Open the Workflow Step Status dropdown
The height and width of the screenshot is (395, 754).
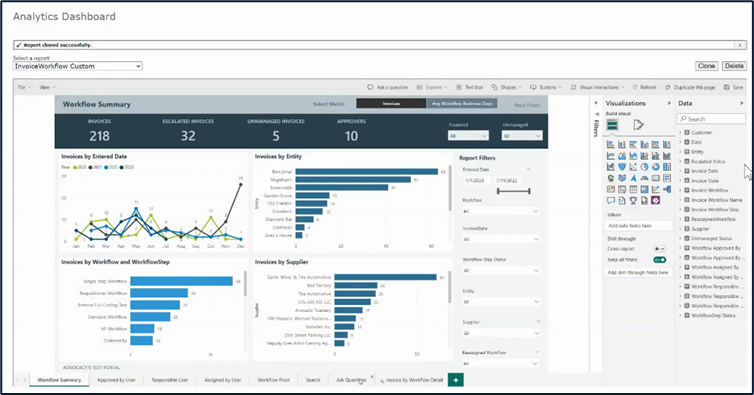(500, 271)
